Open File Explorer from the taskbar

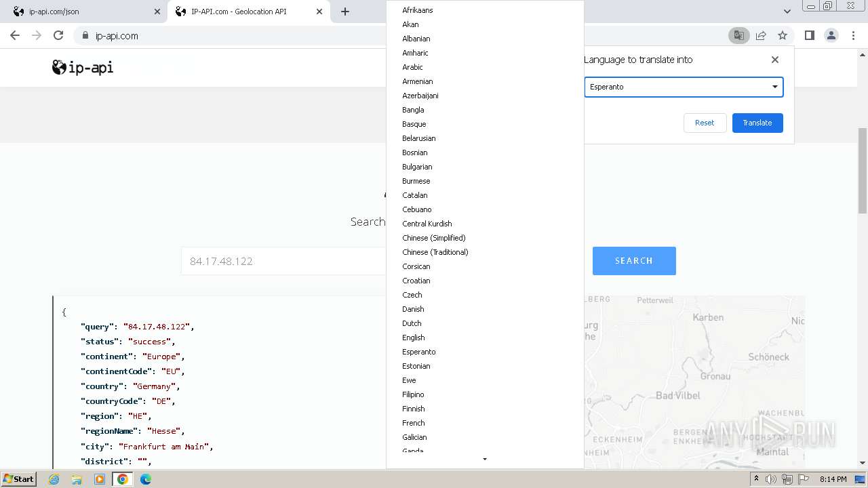[x=77, y=479]
